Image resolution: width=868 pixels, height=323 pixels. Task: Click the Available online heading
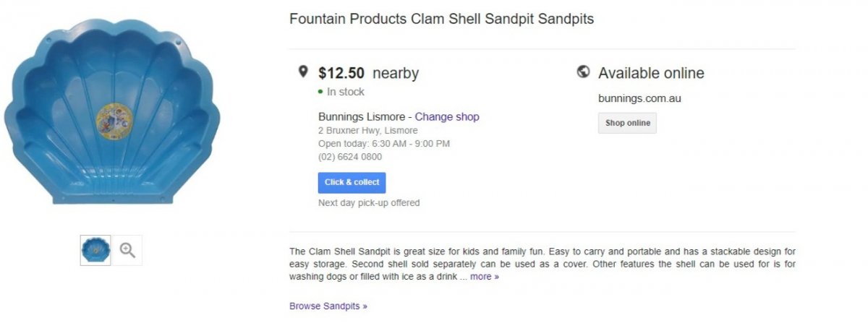(651, 73)
